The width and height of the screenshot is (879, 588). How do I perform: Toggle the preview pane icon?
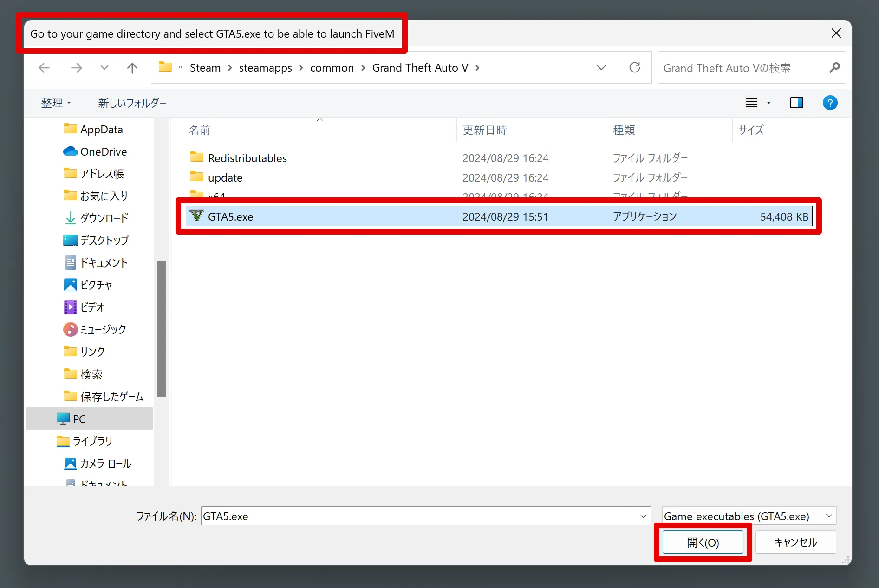(x=797, y=103)
